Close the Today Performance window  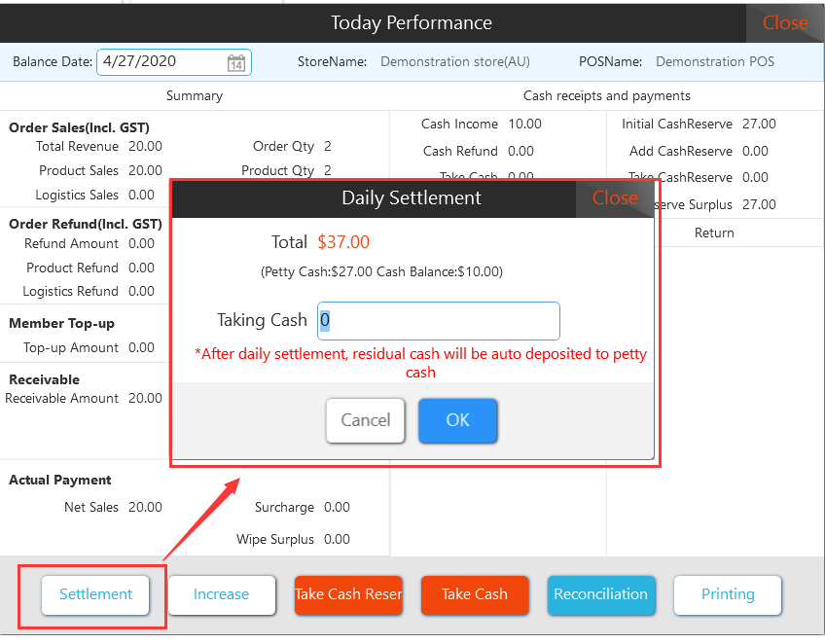pos(784,22)
